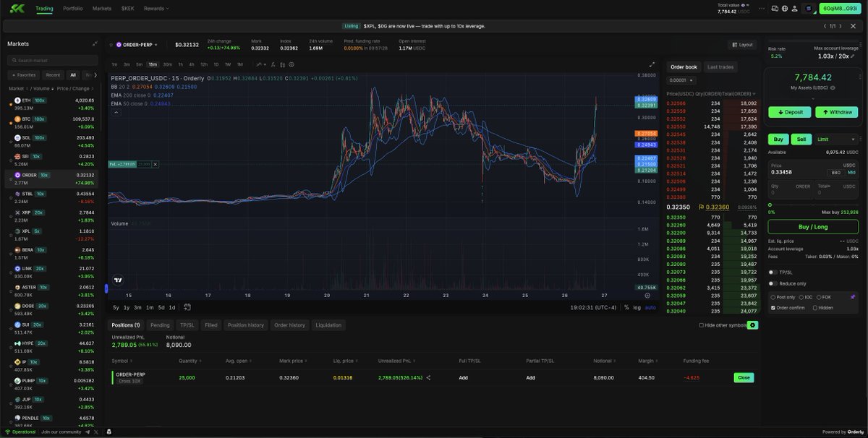Toggle the Reduce only switch
Image resolution: width=868 pixels, height=438 pixels.
pos(773,283)
